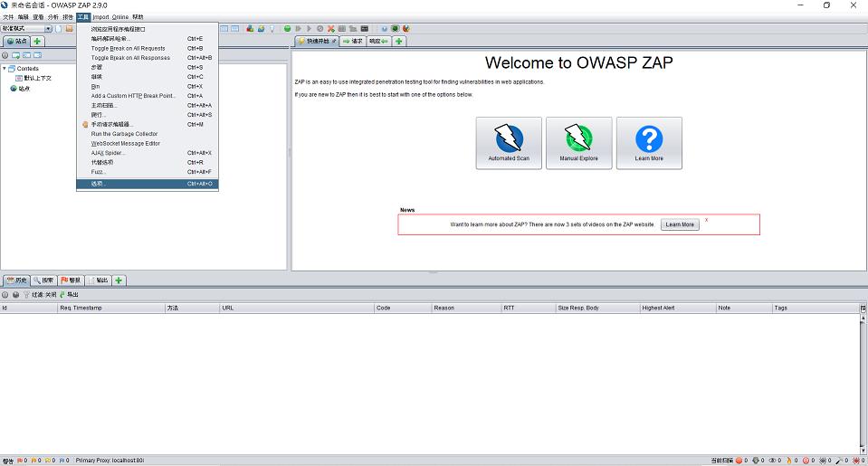868x466 pixels.
Task: Open table column chooser at header corner
Action: click(863, 309)
